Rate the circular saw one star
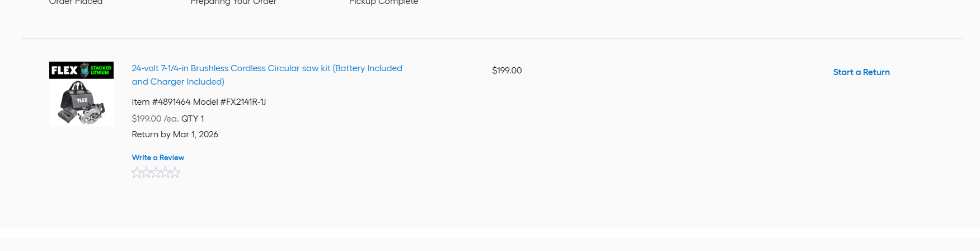980x251 pixels. [x=137, y=173]
